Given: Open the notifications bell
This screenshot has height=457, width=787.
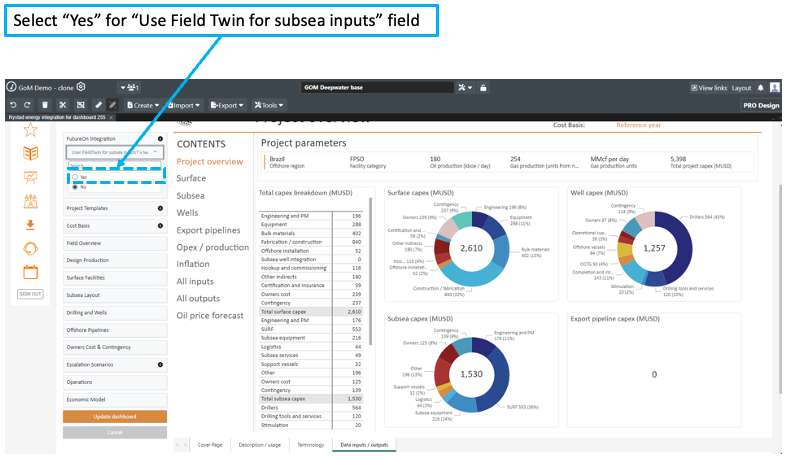Looking at the screenshot, I should coord(760,88).
